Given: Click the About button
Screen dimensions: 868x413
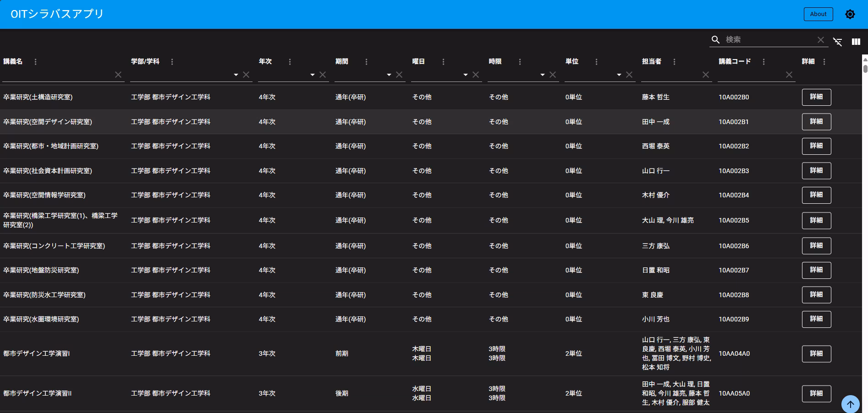Looking at the screenshot, I should coord(818,14).
